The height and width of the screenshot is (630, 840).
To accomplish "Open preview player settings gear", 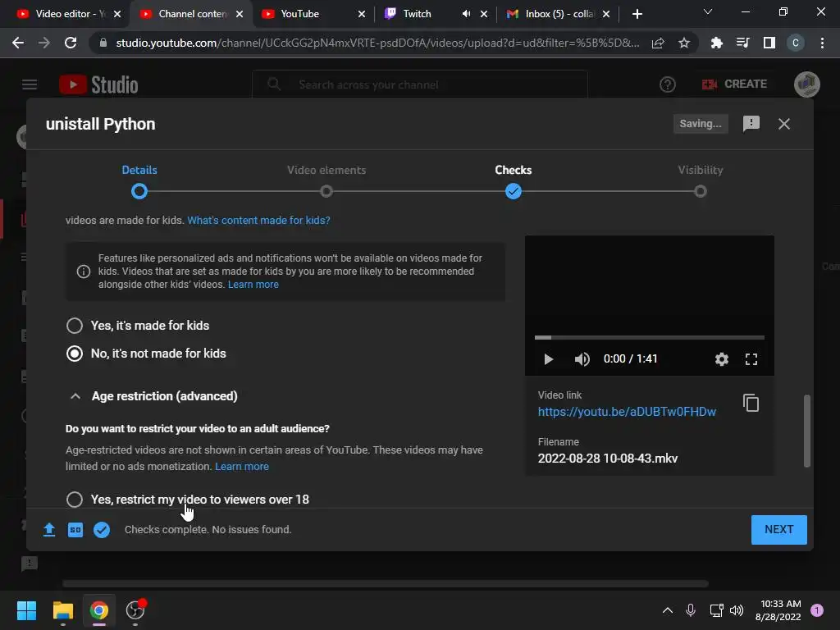I will coord(722,359).
